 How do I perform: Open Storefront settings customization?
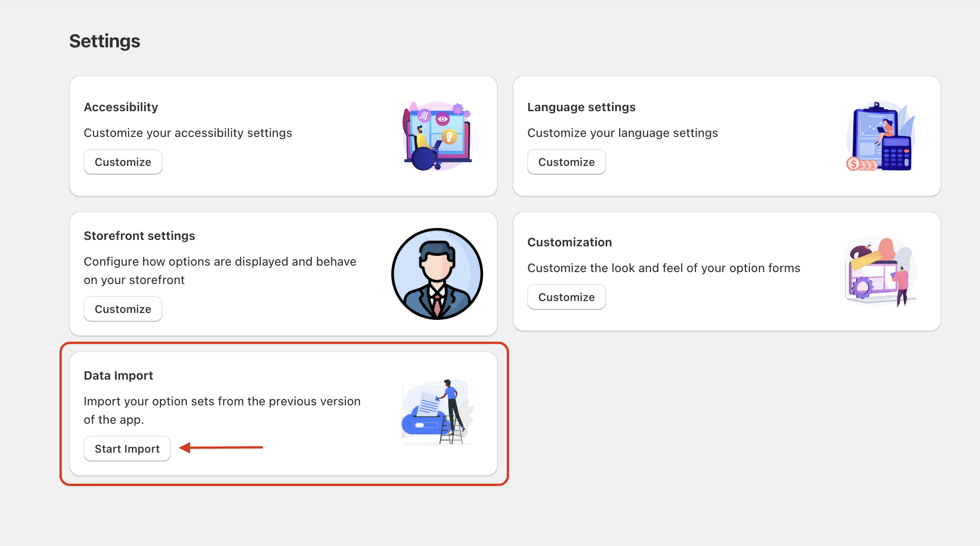click(123, 309)
